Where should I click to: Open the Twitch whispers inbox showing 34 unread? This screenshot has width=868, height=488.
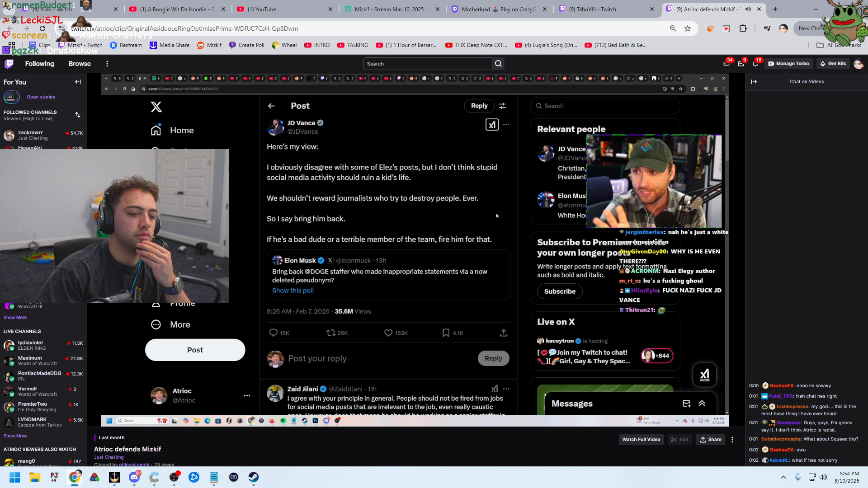point(726,64)
